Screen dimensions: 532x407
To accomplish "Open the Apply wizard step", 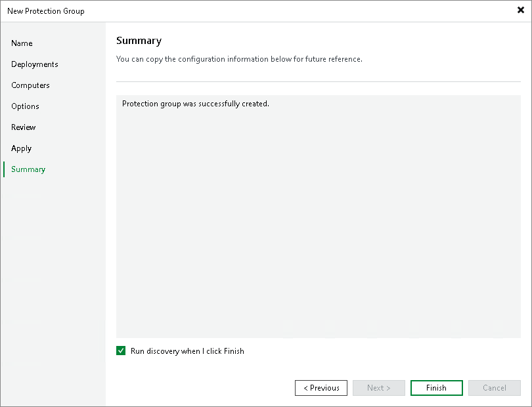I will pos(22,148).
